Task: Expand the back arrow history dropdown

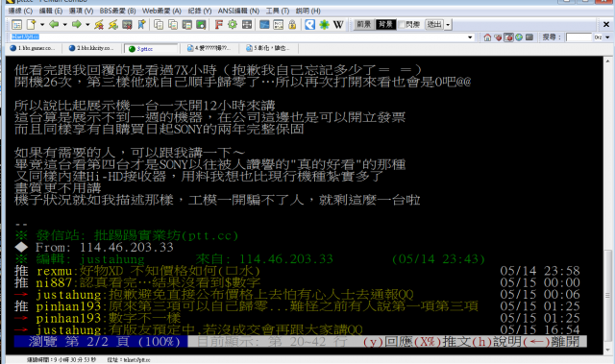Action: click(x=64, y=25)
